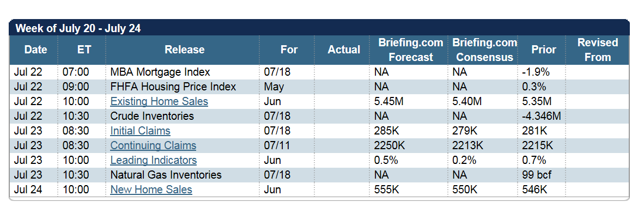This screenshot has width=644, height=214.
Task: Select the MBA Mortgage Index release name
Action: click(160, 72)
